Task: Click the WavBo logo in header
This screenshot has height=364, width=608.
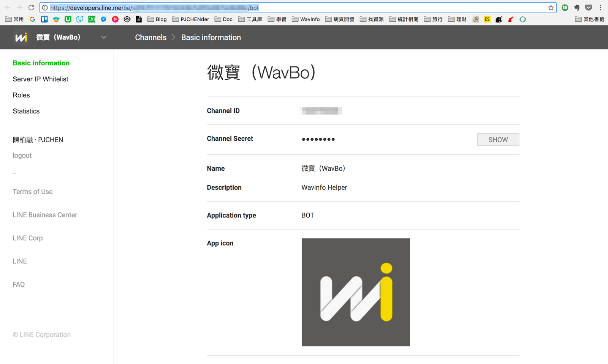Action: coord(21,37)
